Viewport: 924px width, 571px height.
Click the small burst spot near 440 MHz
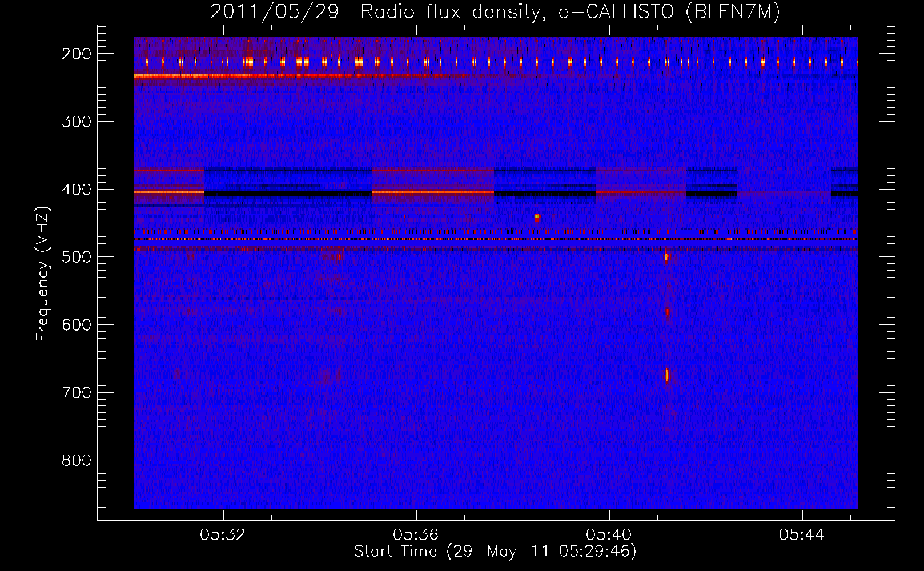click(x=537, y=218)
